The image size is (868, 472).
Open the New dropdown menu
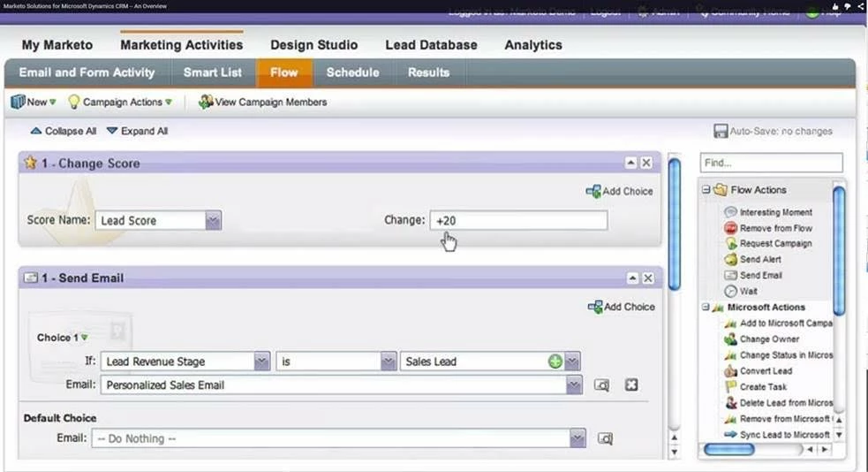point(34,102)
